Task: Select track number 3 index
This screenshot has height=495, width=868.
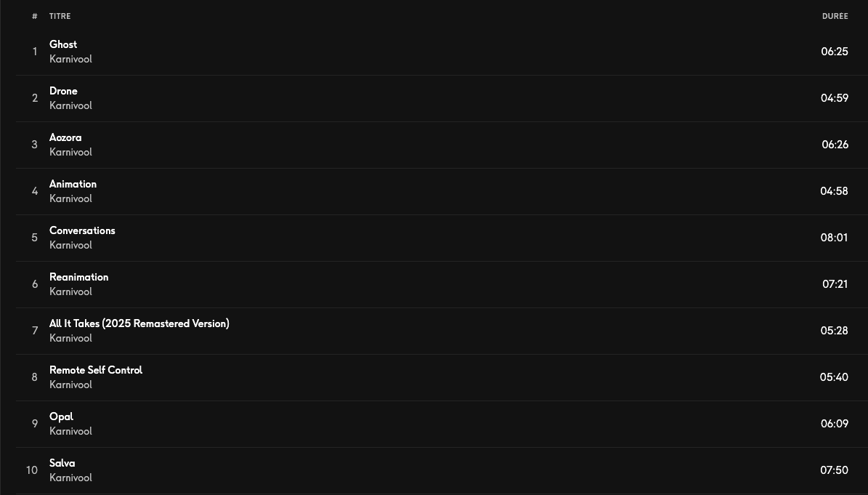Action: tap(34, 145)
